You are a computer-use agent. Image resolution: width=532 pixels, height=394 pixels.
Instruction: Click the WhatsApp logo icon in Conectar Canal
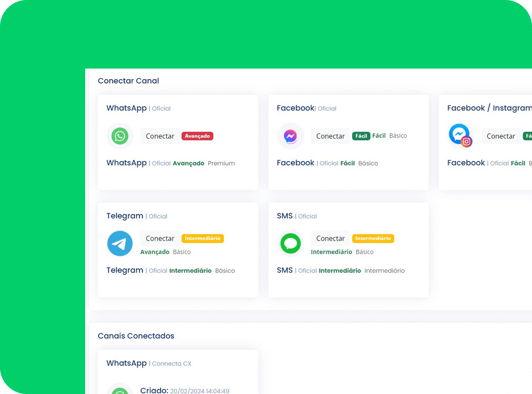120,136
